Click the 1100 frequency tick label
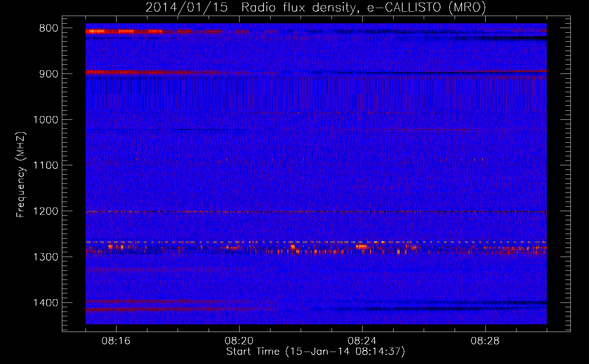The height and width of the screenshot is (364, 589). tap(46, 166)
